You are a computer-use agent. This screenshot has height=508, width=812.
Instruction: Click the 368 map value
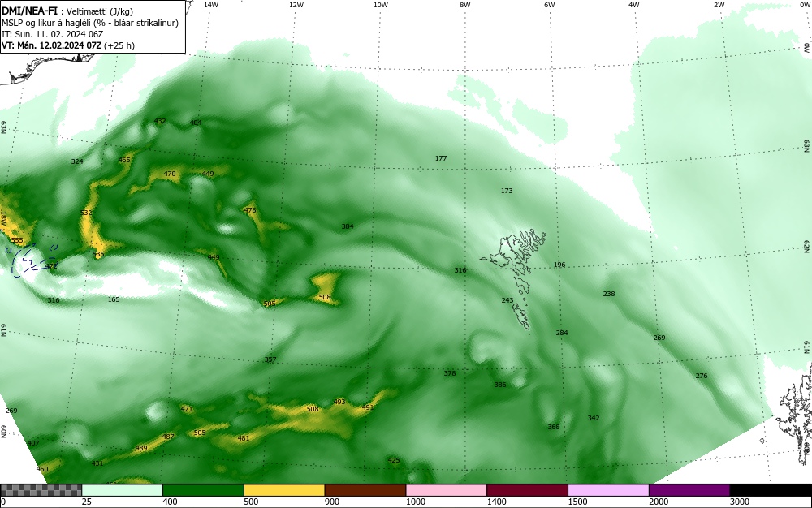554,428
